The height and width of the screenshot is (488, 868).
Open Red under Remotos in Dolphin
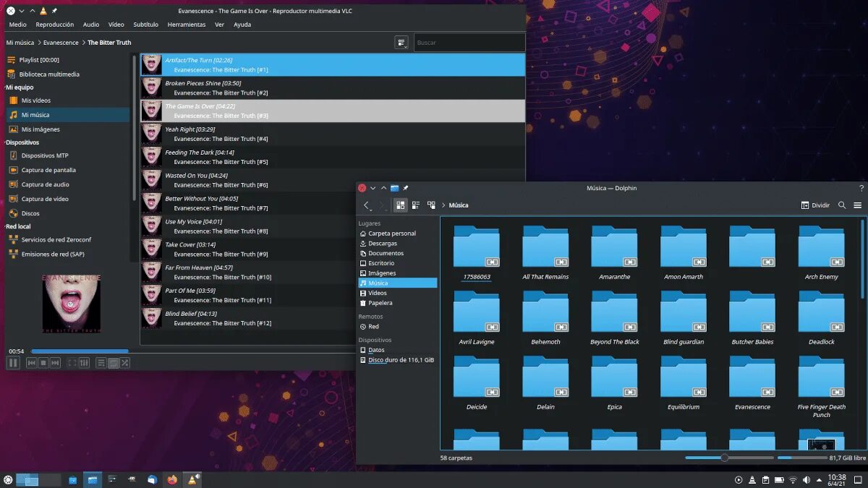(397, 327)
